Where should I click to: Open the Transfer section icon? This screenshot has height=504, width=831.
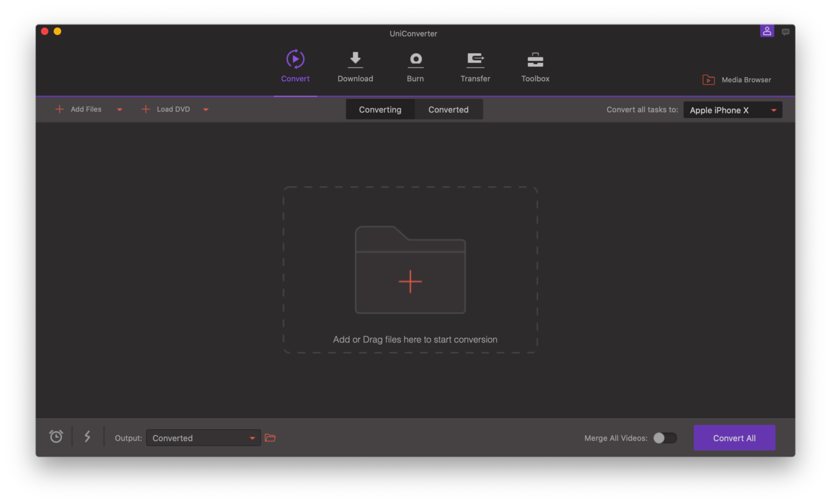[475, 60]
